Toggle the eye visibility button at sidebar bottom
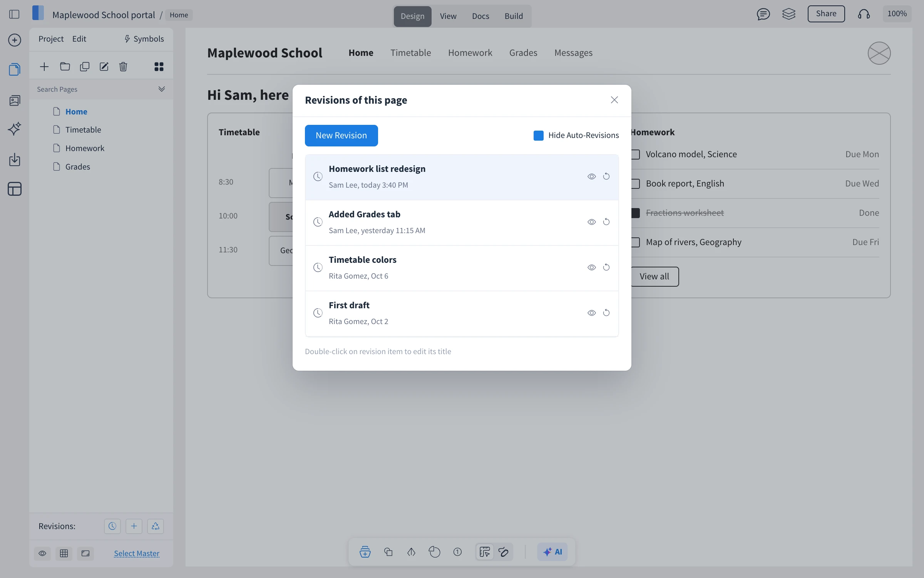Image resolution: width=924 pixels, height=578 pixels. [x=42, y=554]
